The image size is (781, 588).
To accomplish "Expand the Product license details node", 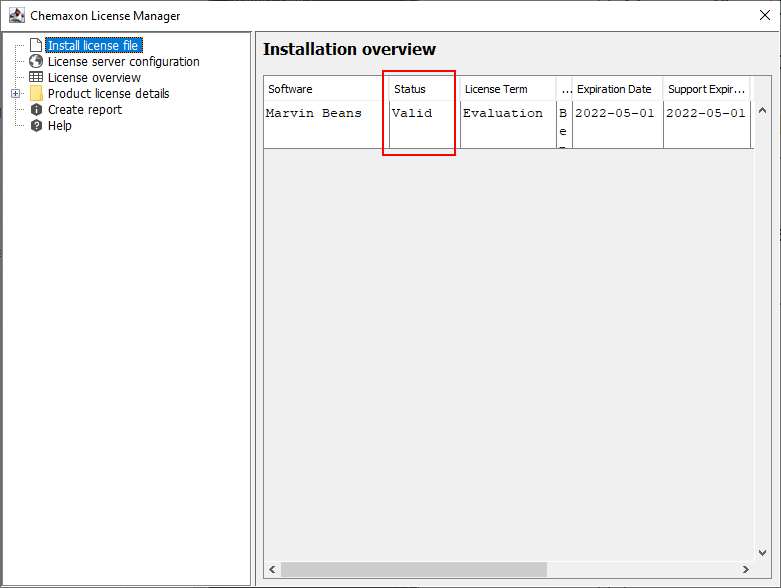I will (x=15, y=94).
